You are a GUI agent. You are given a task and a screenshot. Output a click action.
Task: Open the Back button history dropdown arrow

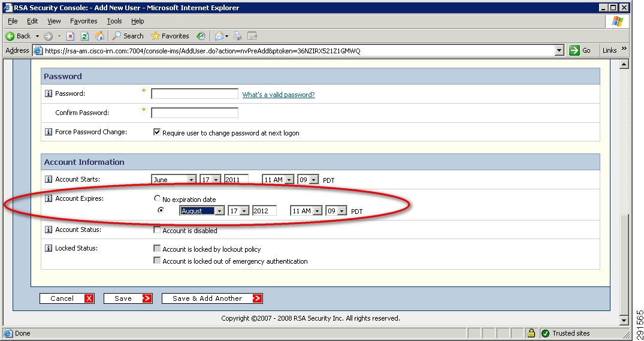pos(37,36)
